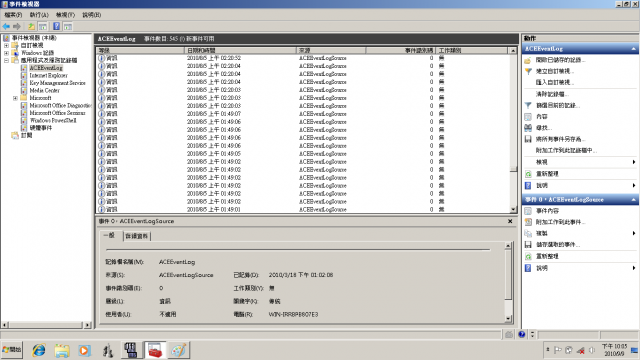Select the 訂閱 node in the tree

click(26, 135)
